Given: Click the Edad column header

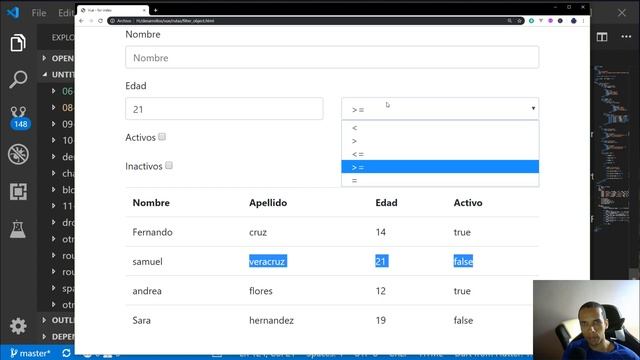Looking at the screenshot, I should 386,203.
